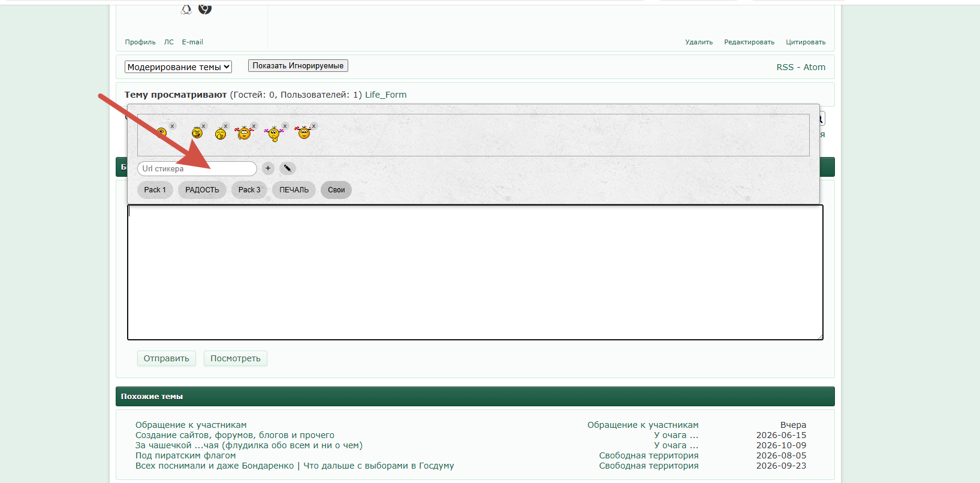Show the ПЕЧАЛЬ sticker pack
Image resolution: width=980 pixels, height=483 pixels.
coord(294,190)
